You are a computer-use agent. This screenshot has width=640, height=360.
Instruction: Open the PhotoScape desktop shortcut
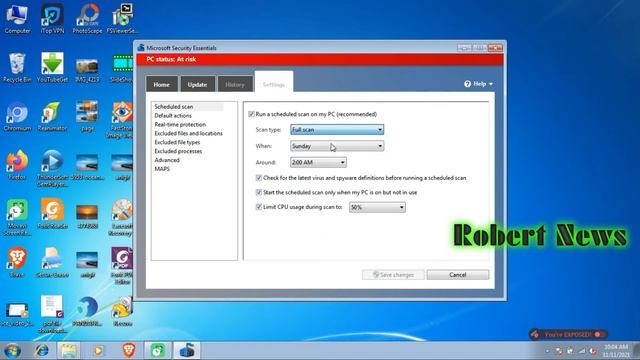click(x=87, y=18)
